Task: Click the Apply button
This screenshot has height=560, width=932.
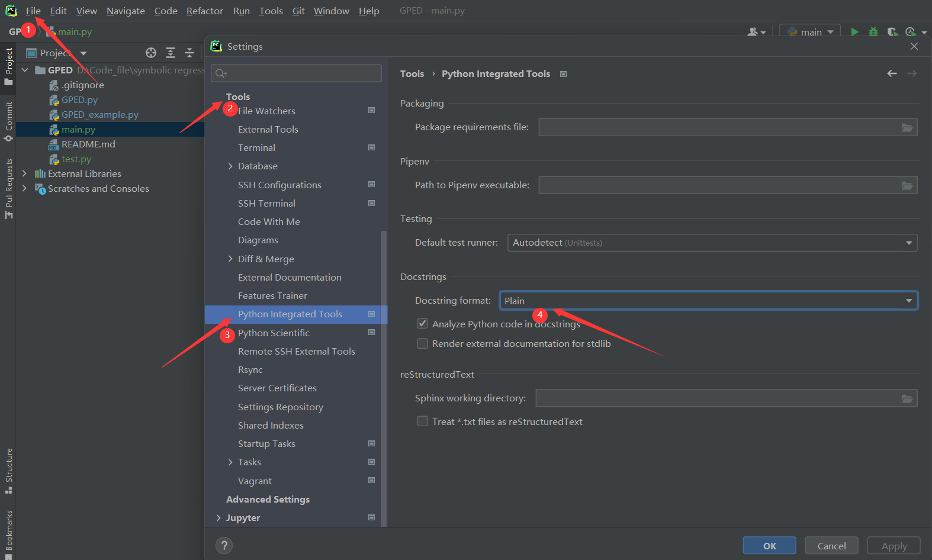Action: click(x=894, y=546)
